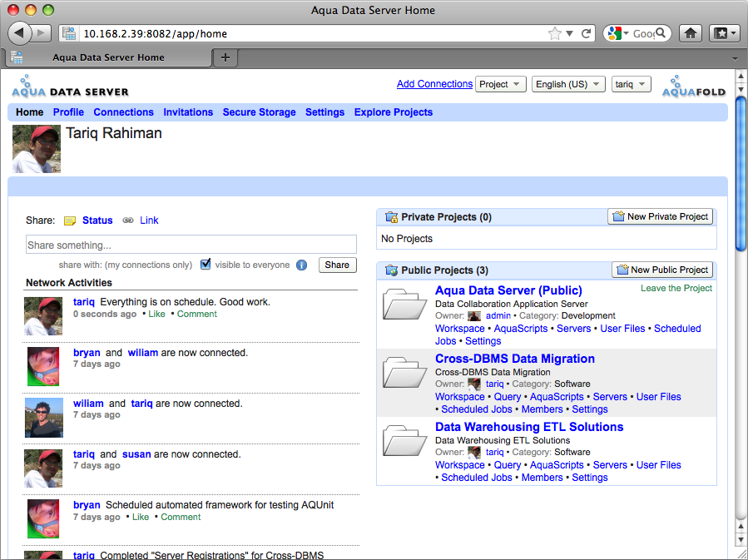This screenshot has height=560, width=748.
Task: Click tariq owner avatar in Cross-DBMS project
Action: [474, 384]
